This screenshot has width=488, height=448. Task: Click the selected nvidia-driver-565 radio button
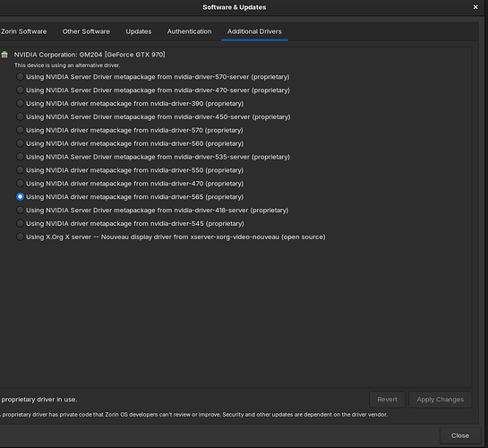[20, 197]
